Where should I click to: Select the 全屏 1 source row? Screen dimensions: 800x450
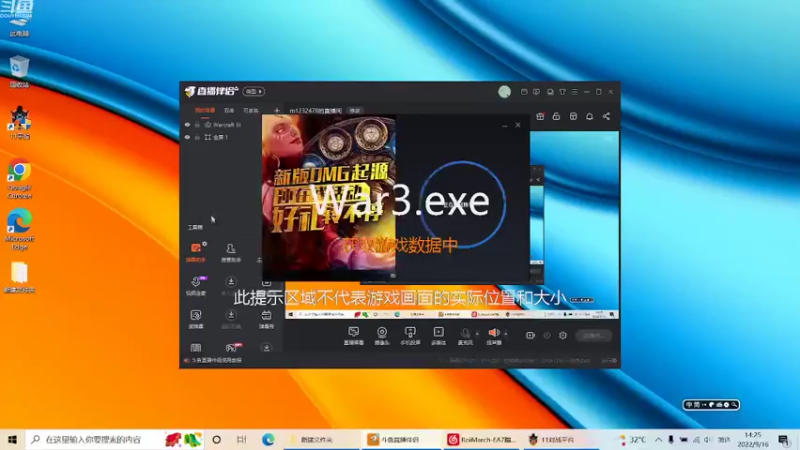coord(221,137)
